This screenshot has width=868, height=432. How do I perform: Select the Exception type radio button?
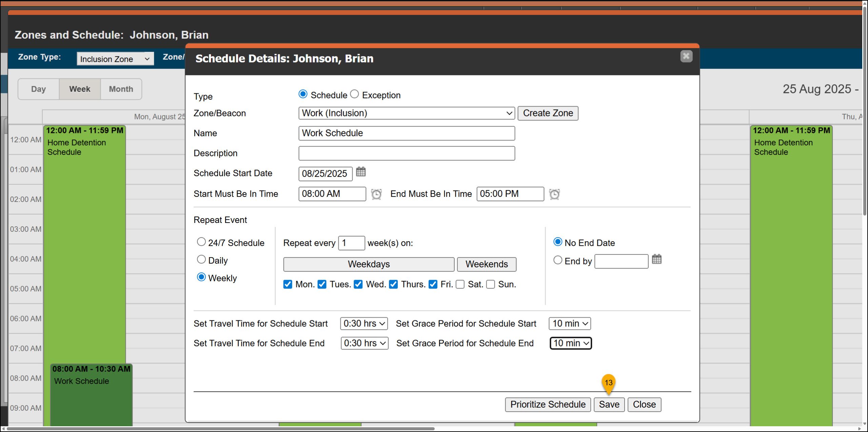354,94
